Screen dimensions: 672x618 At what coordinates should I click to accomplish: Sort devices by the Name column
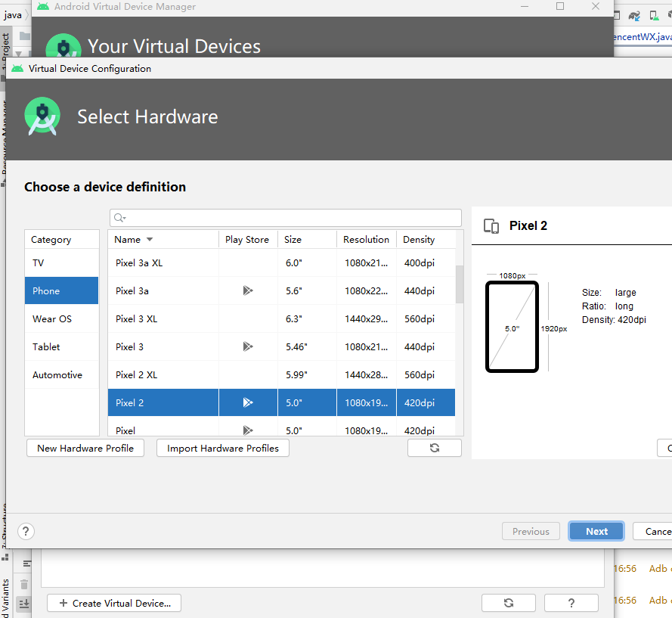pyautogui.click(x=163, y=239)
